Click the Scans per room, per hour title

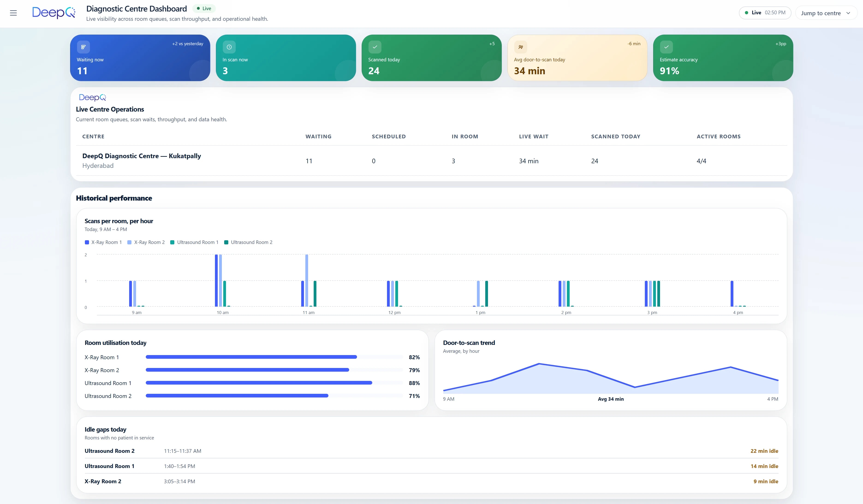[119, 221]
